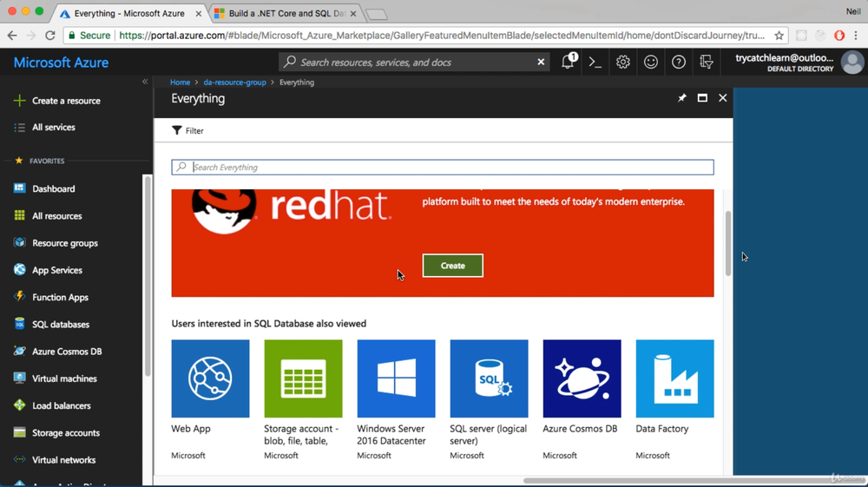This screenshot has height=487, width=868.
Task: Click the trycatchlearn account name
Action: [x=784, y=57]
